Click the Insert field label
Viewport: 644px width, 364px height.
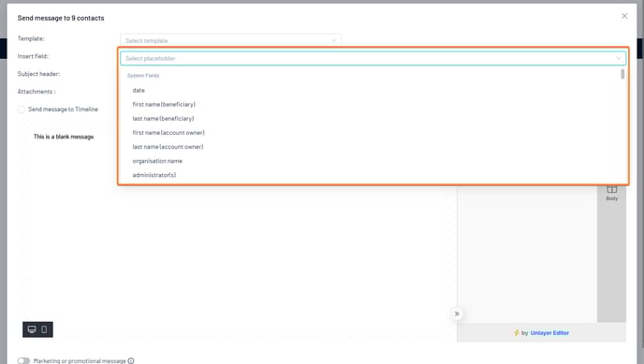[33, 56]
